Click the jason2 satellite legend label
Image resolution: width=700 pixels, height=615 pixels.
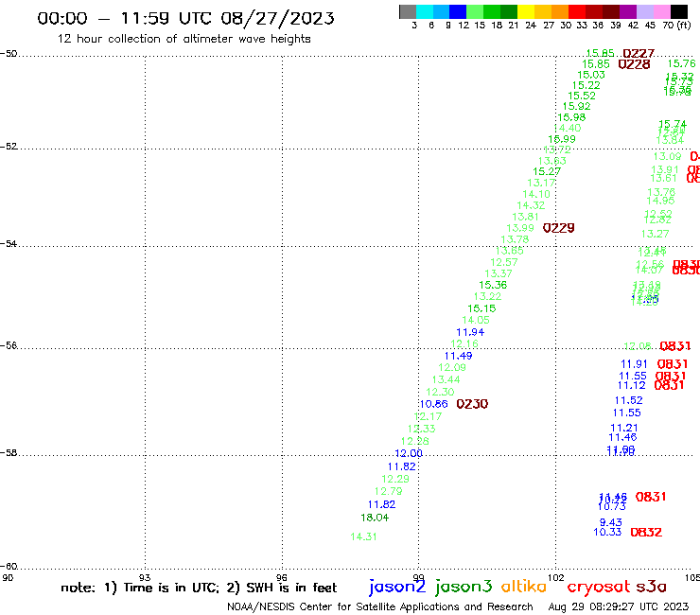tap(397, 588)
